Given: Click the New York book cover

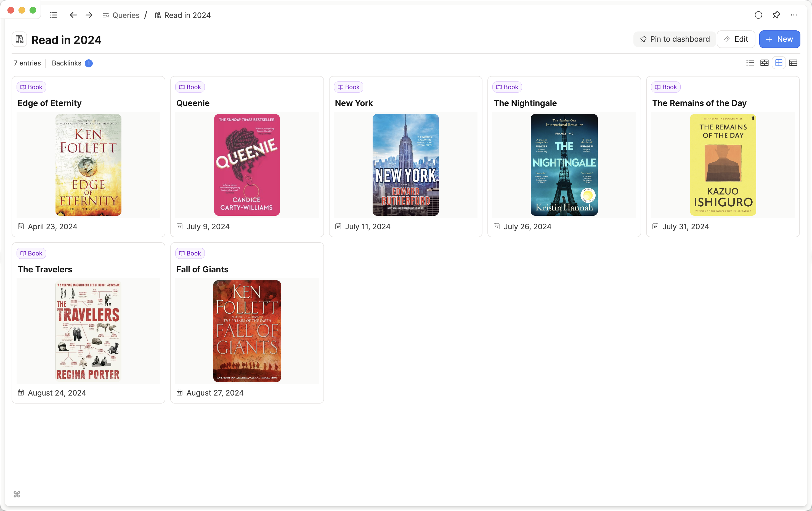Looking at the screenshot, I should point(406,165).
